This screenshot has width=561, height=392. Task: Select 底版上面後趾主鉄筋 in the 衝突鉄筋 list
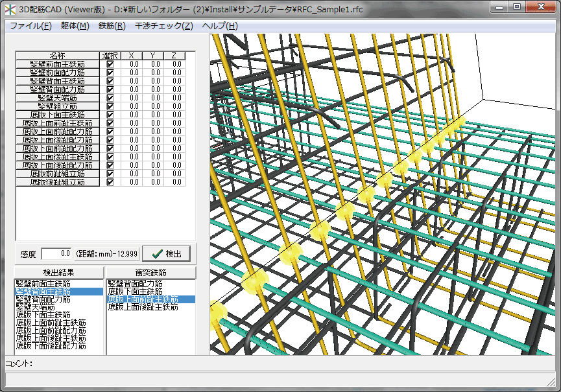pyautogui.click(x=143, y=307)
